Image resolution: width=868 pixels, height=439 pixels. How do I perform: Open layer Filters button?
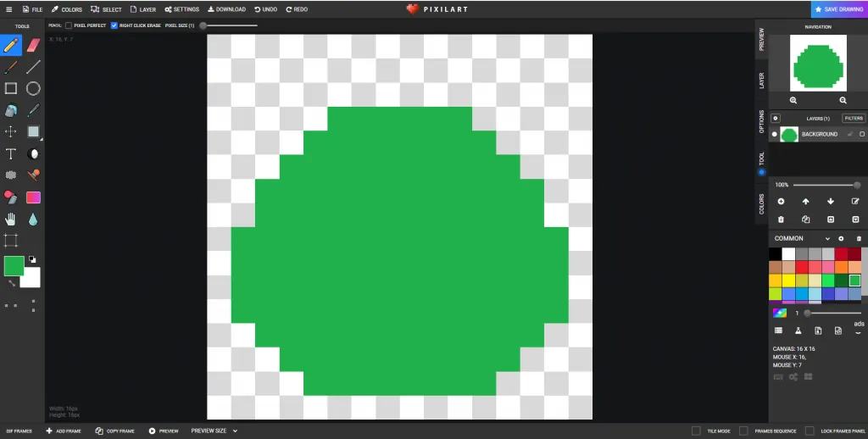854,119
